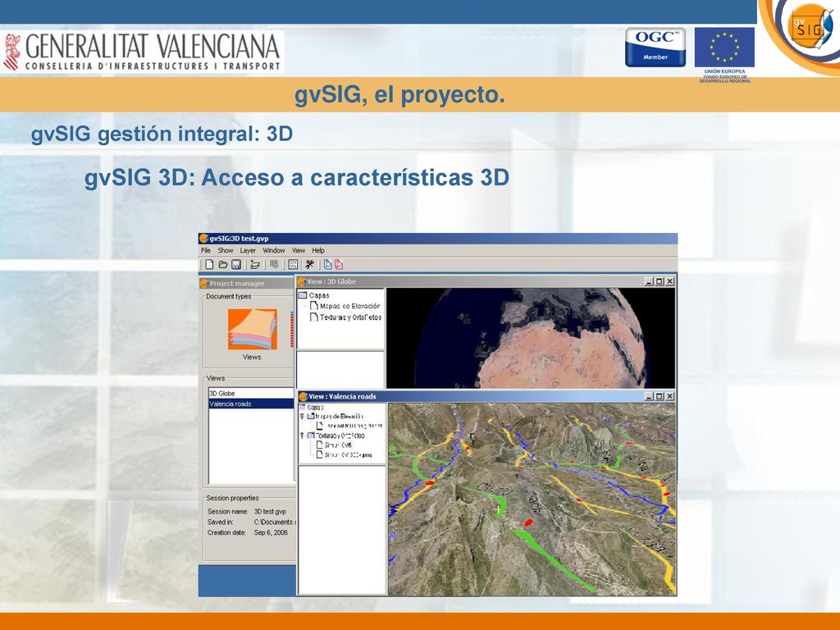Click the Session name value 3D test.gvp
Screen dimensions: 840x630
(x=270, y=512)
